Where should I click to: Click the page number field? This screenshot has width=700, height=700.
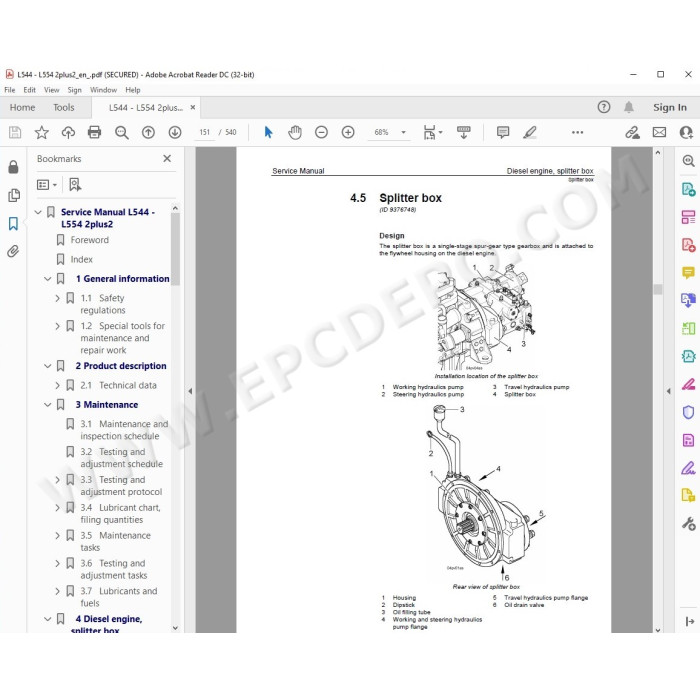tap(204, 132)
